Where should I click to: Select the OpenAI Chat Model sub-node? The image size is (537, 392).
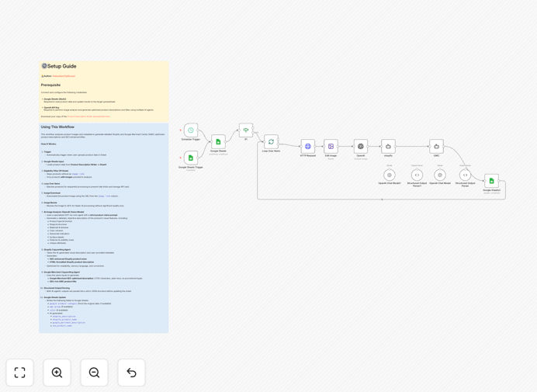(440, 175)
